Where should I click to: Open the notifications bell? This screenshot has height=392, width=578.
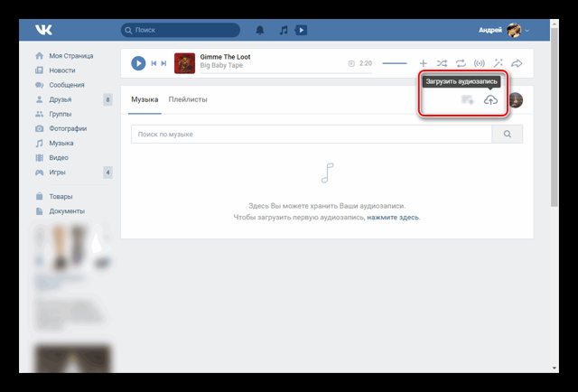(x=260, y=30)
